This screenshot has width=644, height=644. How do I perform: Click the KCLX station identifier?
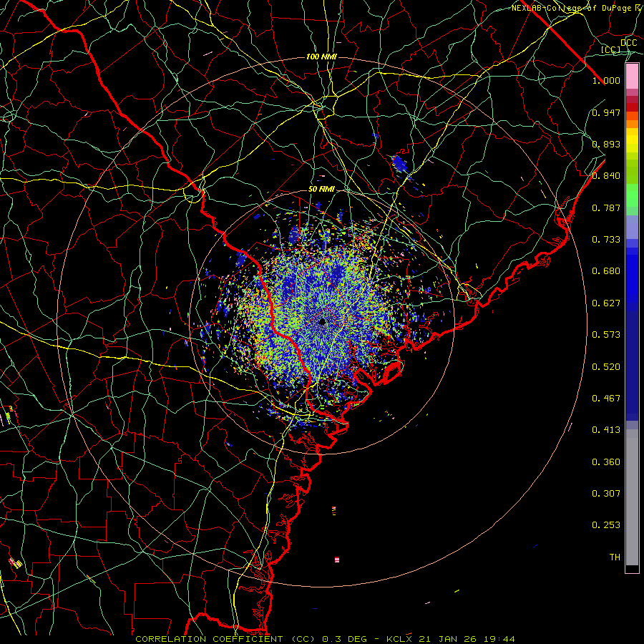(x=399, y=639)
